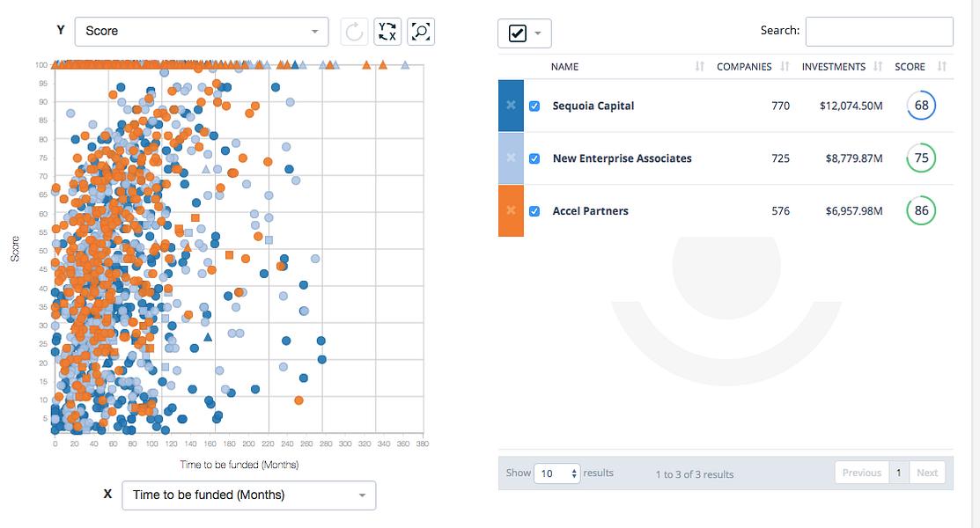This screenshot has height=528, width=980.
Task: Open the Y axis Score dropdown
Action: pyautogui.click(x=202, y=32)
